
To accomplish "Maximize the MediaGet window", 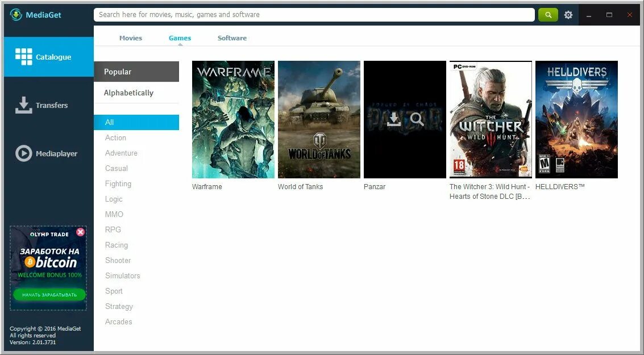I will 609,15.
